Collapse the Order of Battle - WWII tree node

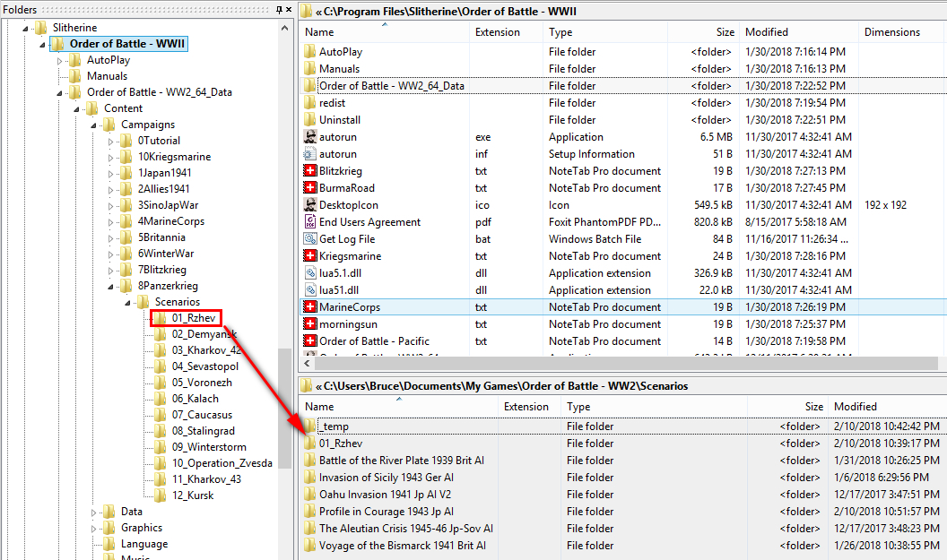pyautogui.click(x=42, y=45)
